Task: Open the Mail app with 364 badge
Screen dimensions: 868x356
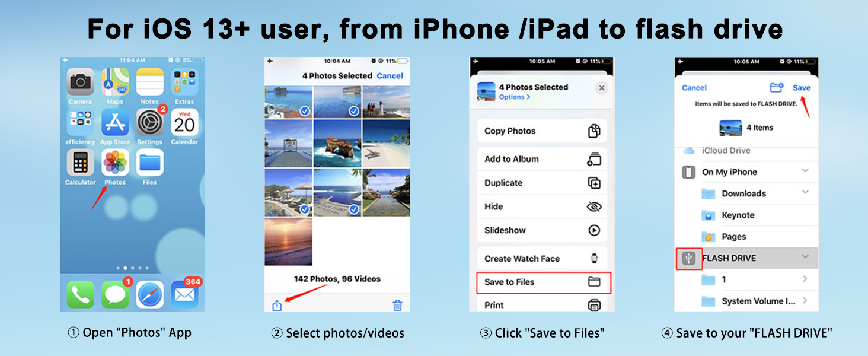Action: click(x=185, y=294)
